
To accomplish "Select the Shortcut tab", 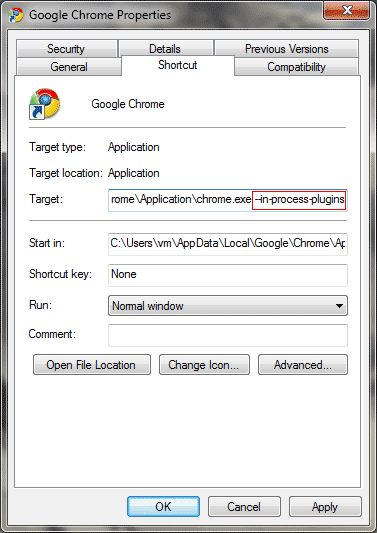I will pos(177,65).
